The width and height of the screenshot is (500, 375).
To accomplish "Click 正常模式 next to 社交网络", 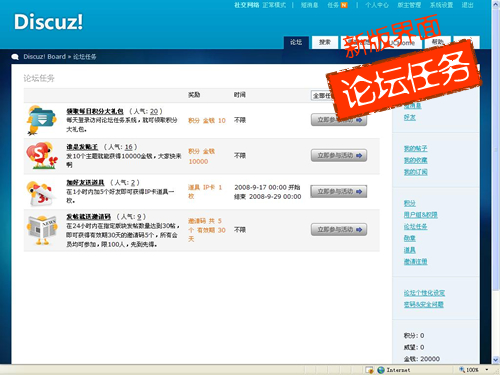I will click(x=274, y=5).
